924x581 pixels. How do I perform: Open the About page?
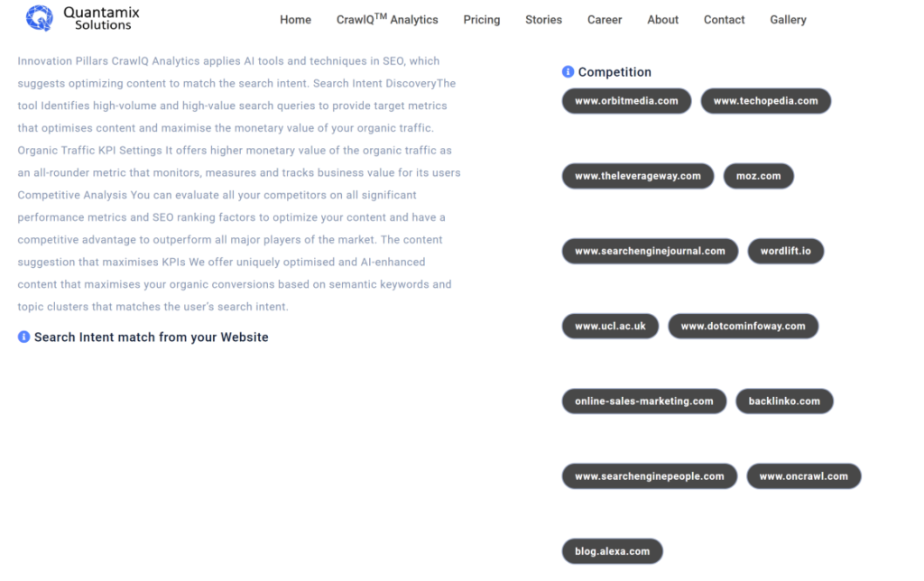(x=663, y=20)
